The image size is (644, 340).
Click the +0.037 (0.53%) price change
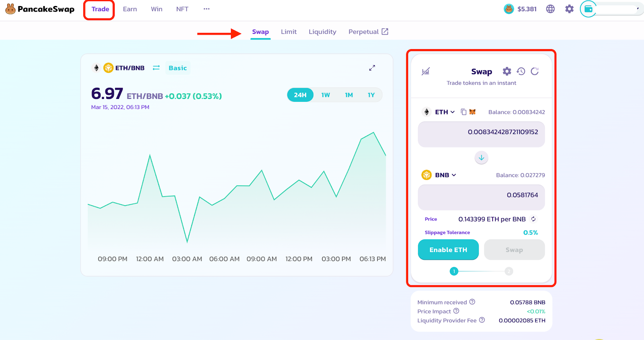193,96
